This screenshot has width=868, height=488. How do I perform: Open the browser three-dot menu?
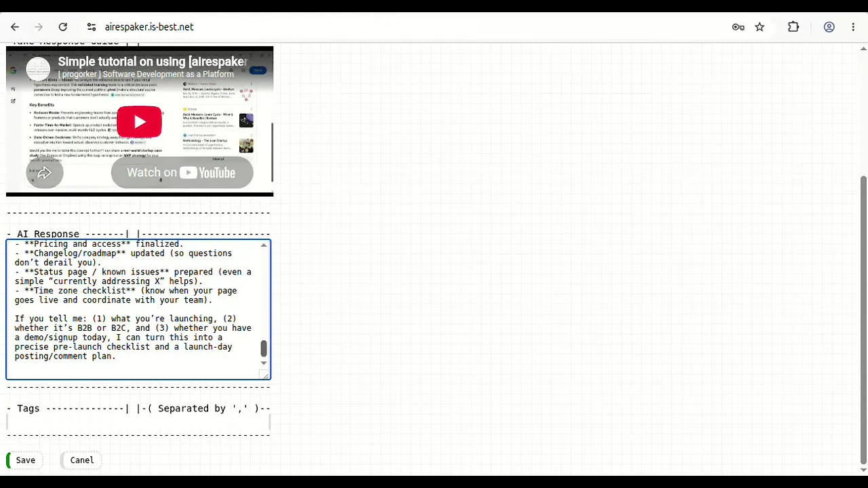click(853, 27)
